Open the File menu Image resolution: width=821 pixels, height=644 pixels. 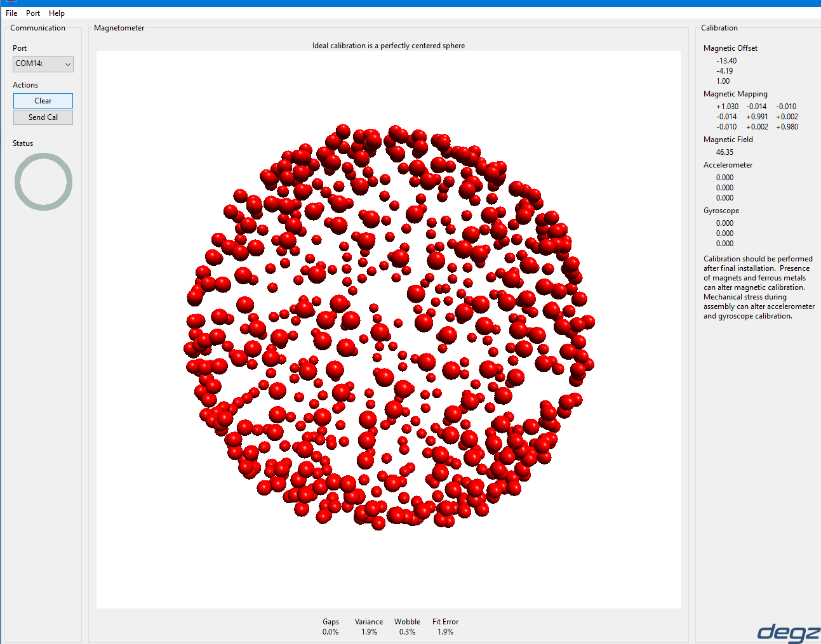pos(11,13)
